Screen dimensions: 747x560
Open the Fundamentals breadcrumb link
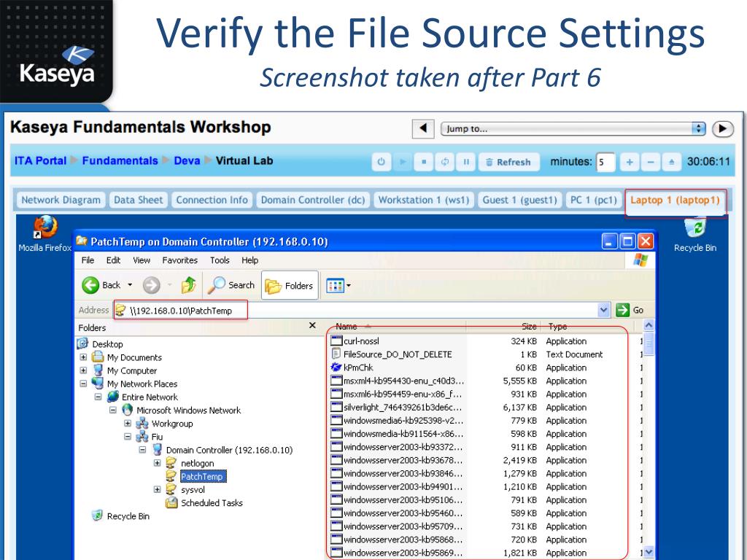coord(120,160)
